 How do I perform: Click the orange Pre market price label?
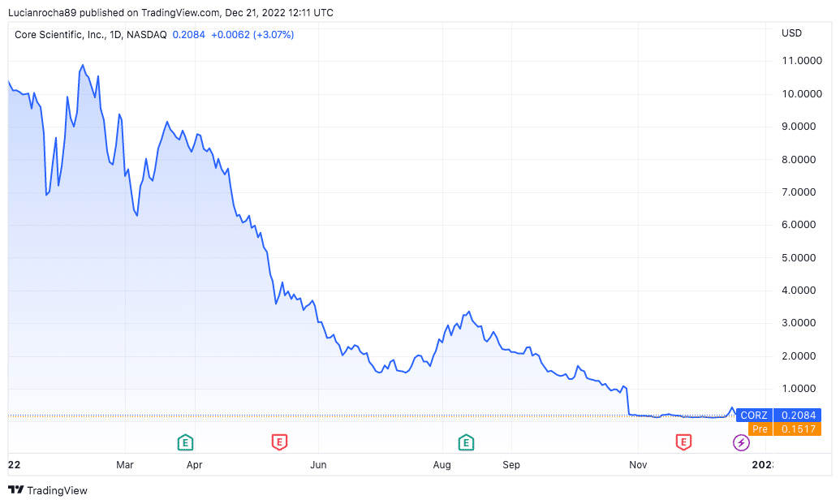pyautogui.click(x=760, y=429)
